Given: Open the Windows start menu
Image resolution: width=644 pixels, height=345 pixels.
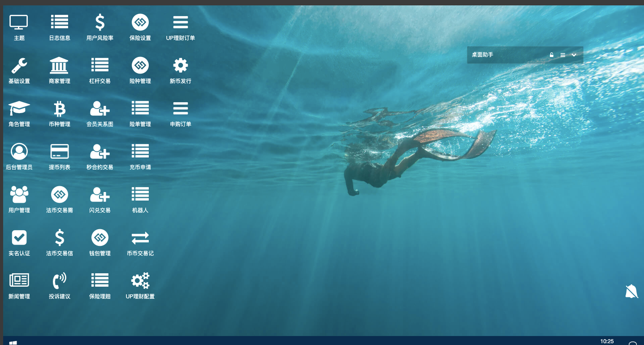Looking at the screenshot, I should (x=13, y=342).
